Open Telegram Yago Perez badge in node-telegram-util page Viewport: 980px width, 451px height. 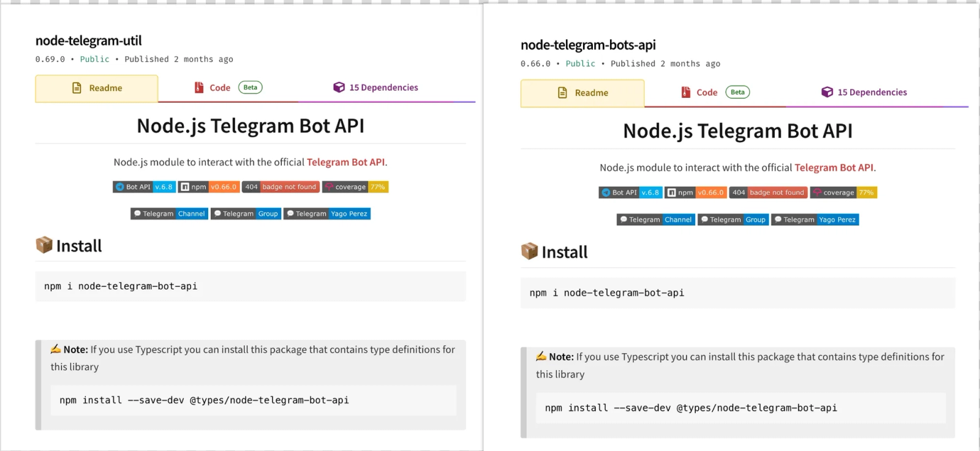[327, 214]
